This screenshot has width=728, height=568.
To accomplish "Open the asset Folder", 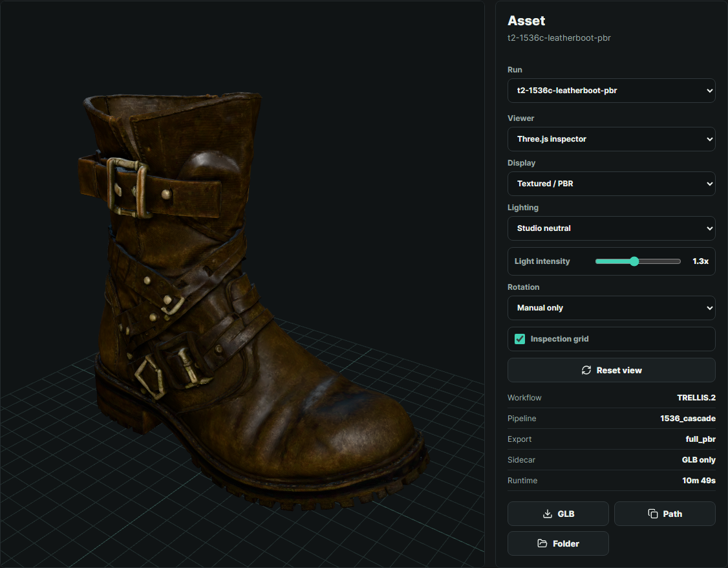I will 557,543.
